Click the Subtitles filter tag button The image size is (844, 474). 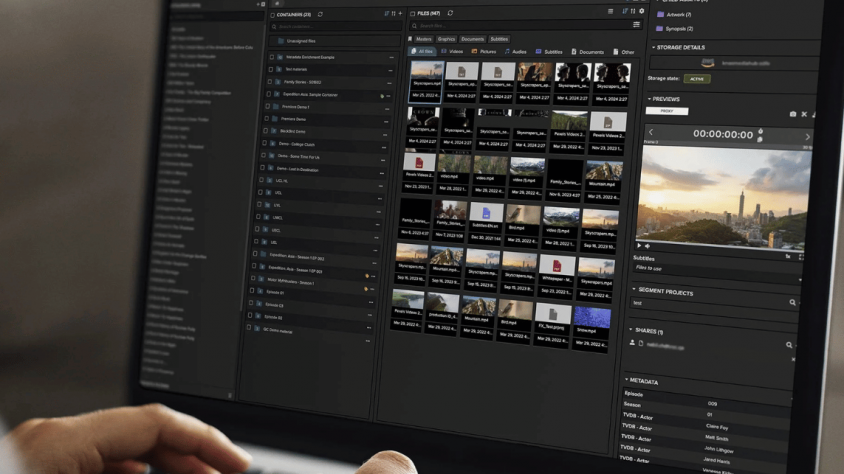point(499,39)
